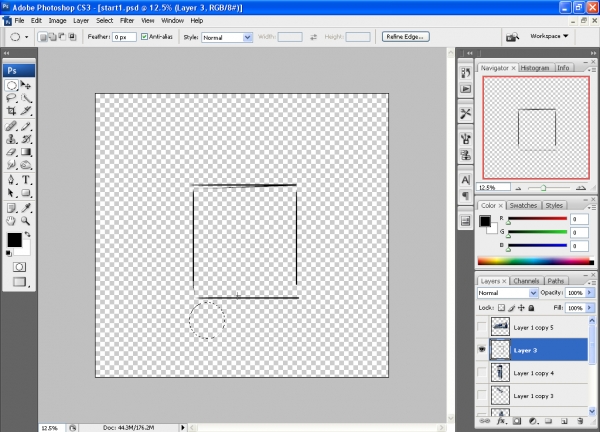Change the screen mode

(19, 282)
